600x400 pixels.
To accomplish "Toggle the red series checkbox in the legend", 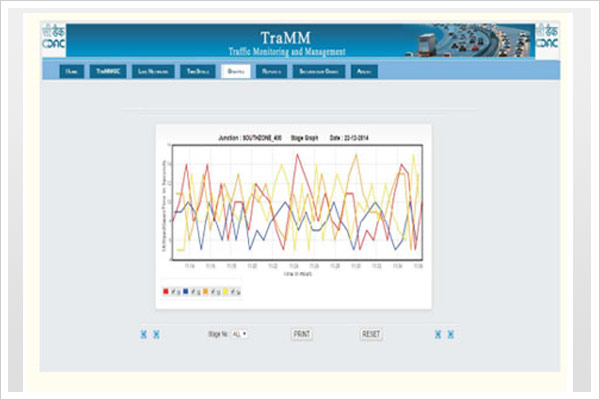I will point(173,291).
